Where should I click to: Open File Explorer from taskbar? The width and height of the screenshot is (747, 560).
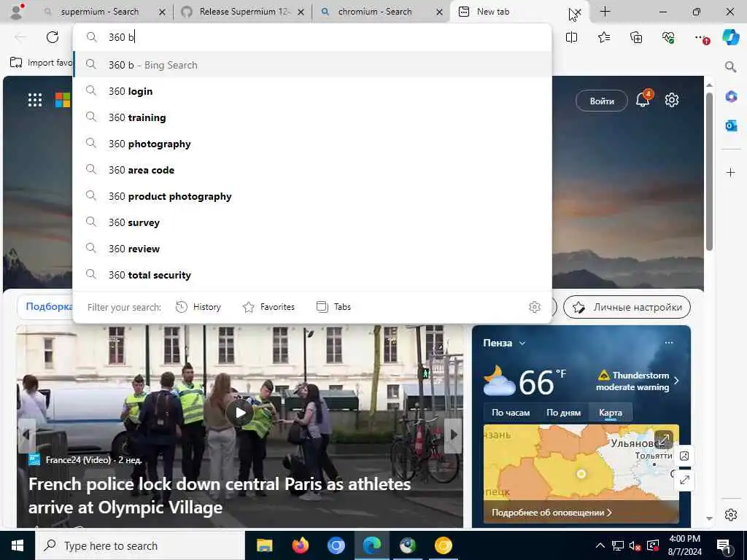[x=264, y=545]
